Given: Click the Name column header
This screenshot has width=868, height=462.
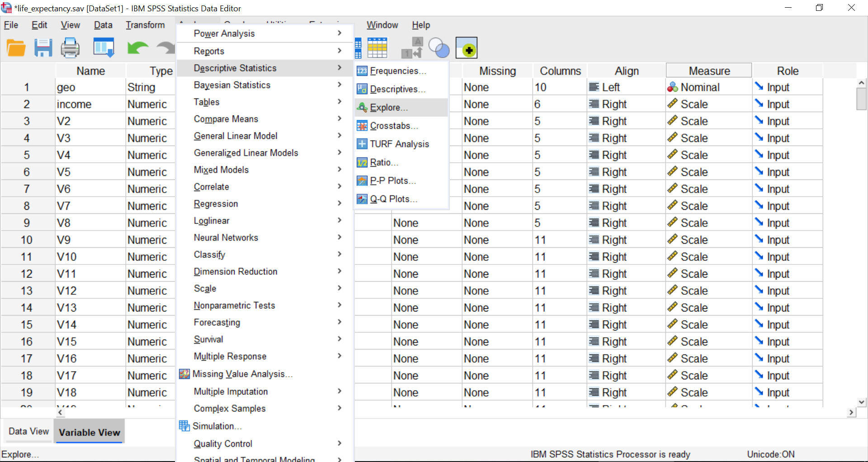Looking at the screenshot, I should pyautogui.click(x=90, y=71).
